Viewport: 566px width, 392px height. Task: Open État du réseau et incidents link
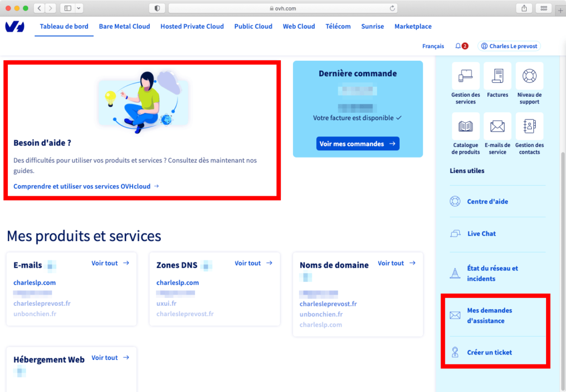492,273
